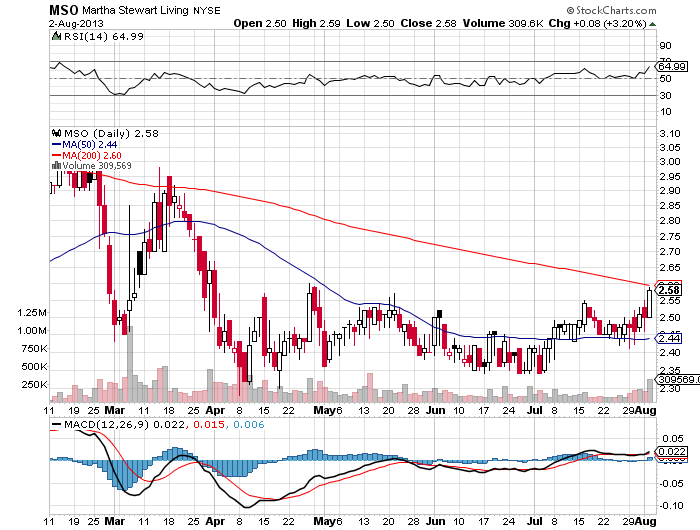Click the Jul label under the MACD panel
Viewport: 700px width, 530px height.
[x=535, y=521]
